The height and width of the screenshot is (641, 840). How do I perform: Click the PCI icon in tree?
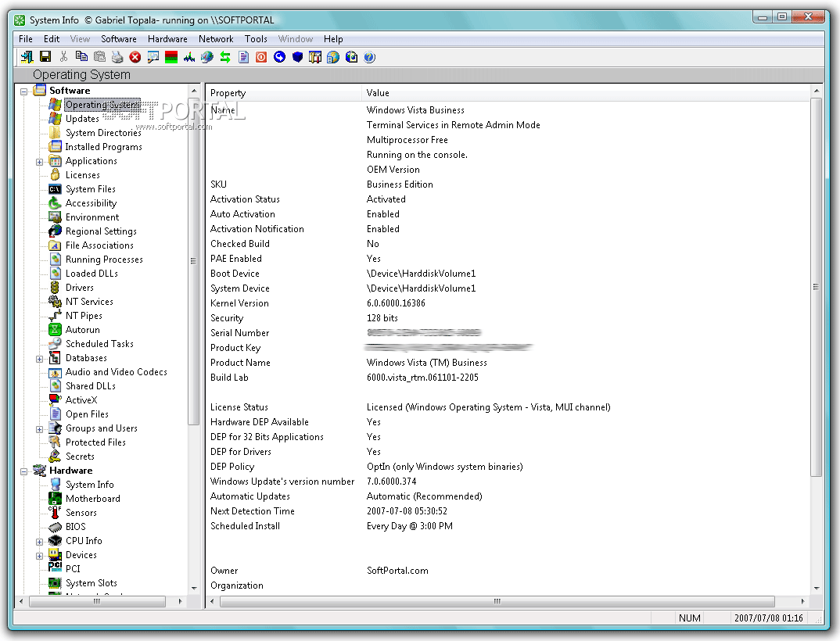pos(55,568)
